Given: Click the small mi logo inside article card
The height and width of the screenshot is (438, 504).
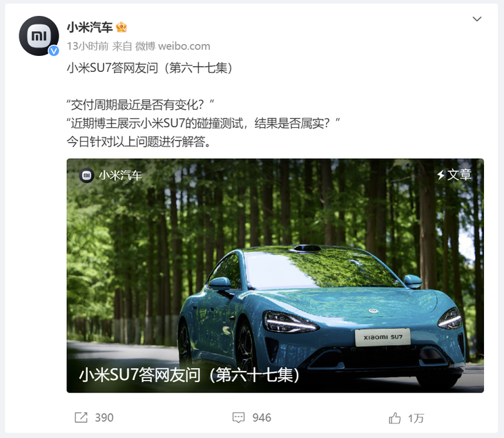Looking at the screenshot, I should (87, 175).
